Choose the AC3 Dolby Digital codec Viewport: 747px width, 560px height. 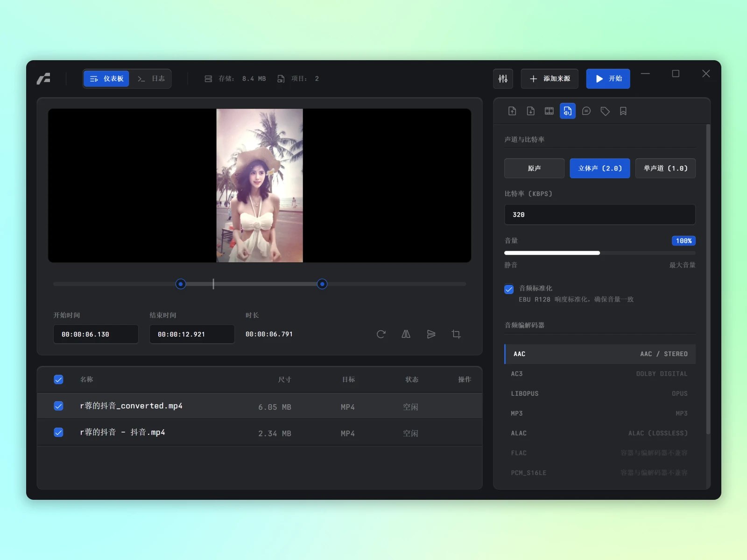coord(599,374)
